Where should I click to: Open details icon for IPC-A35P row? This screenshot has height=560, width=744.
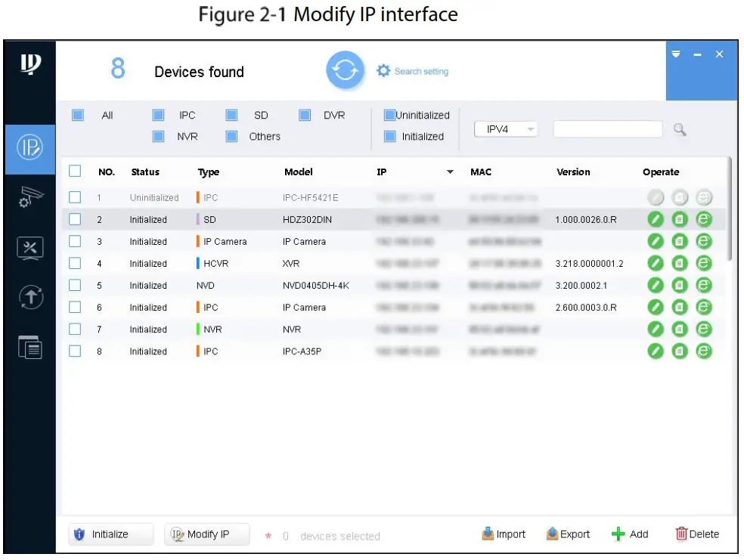tap(680, 351)
